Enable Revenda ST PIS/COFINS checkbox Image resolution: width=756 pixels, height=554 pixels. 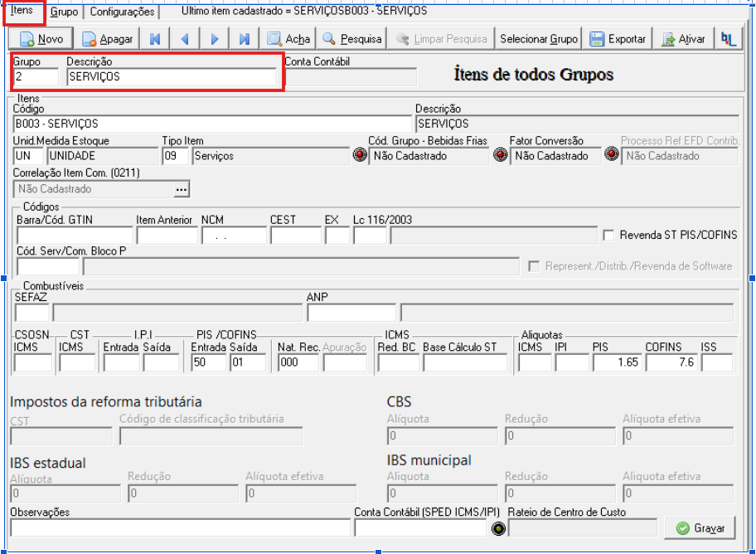pyautogui.click(x=608, y=235)
